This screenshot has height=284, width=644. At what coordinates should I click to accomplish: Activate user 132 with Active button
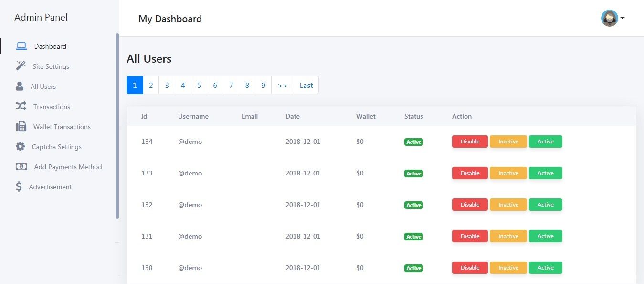pos(546,205)
